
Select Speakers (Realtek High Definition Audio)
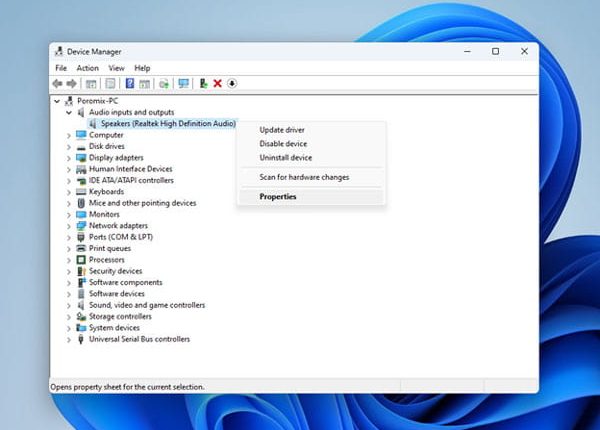pyautogui.click(x=168, y=124)
